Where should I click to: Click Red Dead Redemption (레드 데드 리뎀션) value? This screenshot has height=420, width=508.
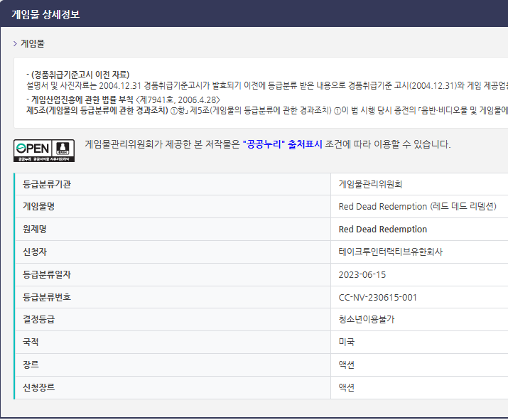(x=417, y=206)
